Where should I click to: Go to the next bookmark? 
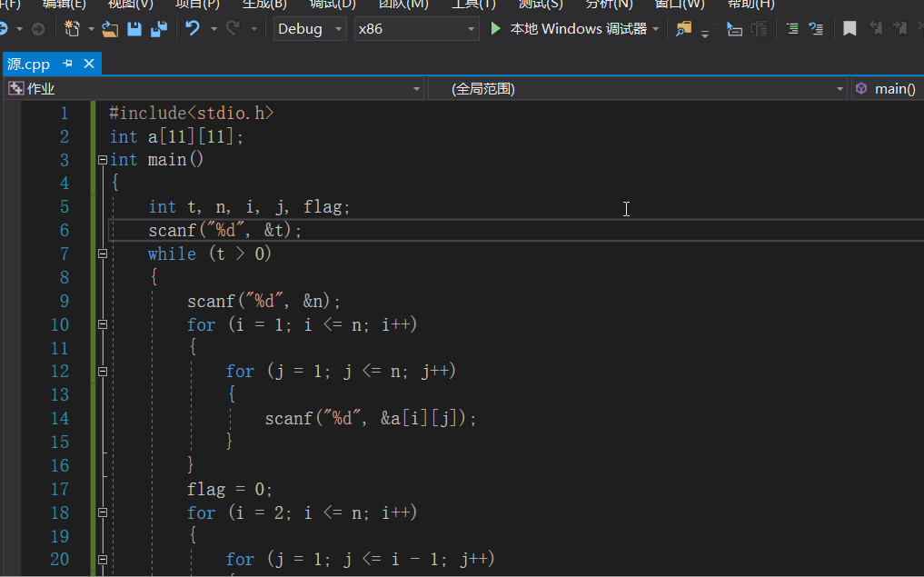[x=899, y=28]
